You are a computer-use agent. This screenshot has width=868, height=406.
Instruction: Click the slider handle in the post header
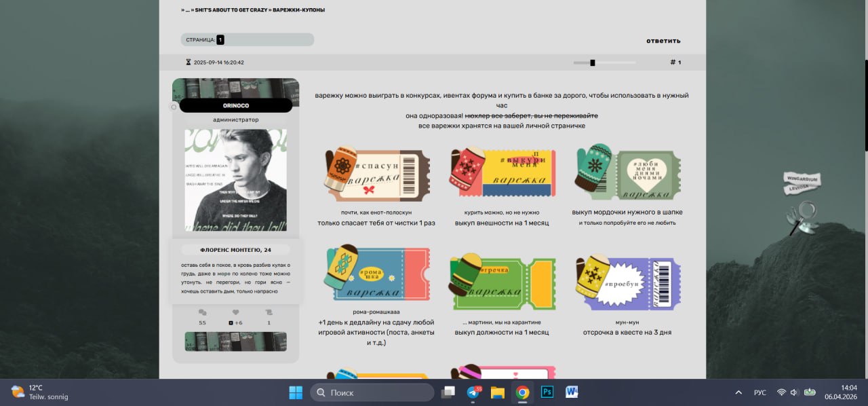(593, 62)
